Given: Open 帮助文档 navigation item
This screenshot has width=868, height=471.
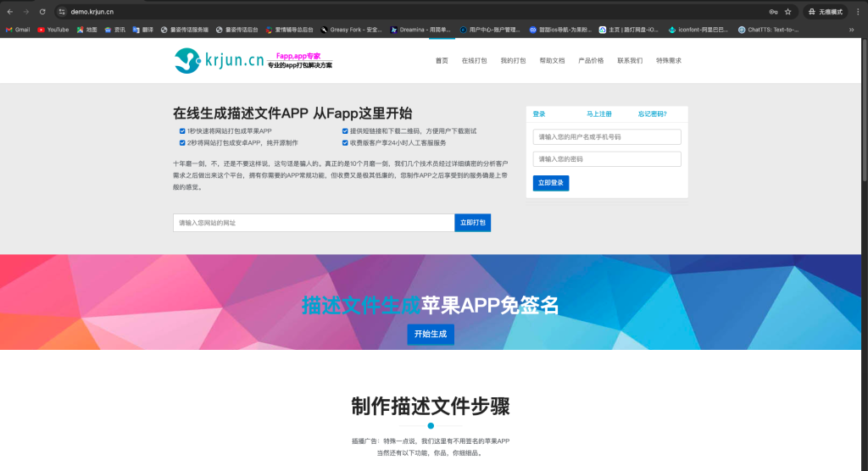Looking at the screenshot, I should click(552, 61).
